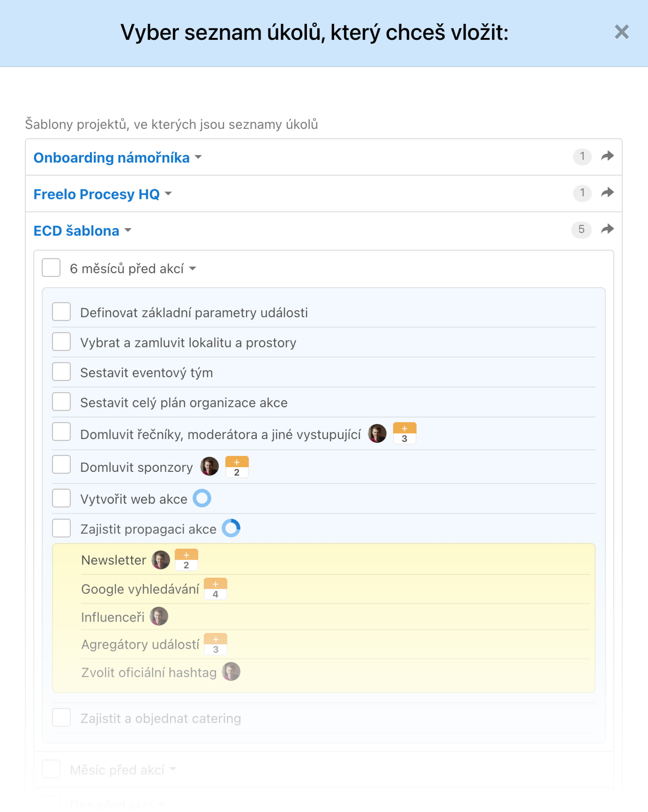Close the task list picker dialog
This screenshot has width=648, height=812.
point(622,32)
